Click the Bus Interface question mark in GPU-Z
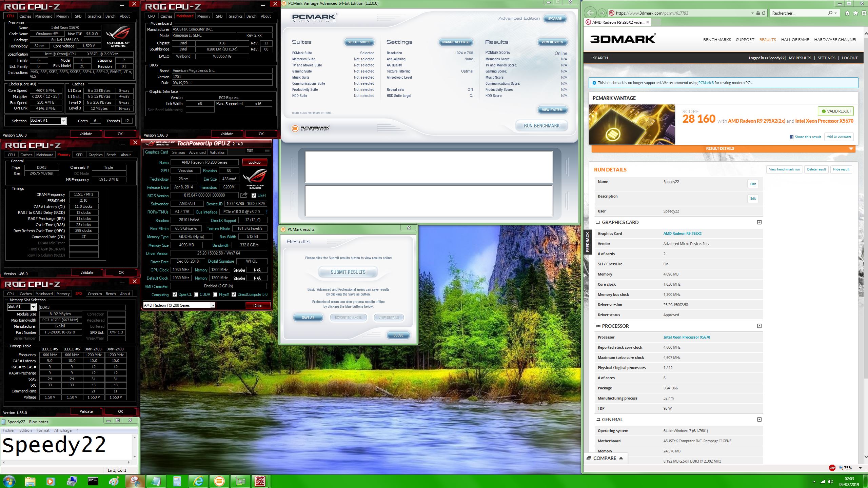Viewport: 868px width, 488px height. pyautogui.click(x=267, y=212)
